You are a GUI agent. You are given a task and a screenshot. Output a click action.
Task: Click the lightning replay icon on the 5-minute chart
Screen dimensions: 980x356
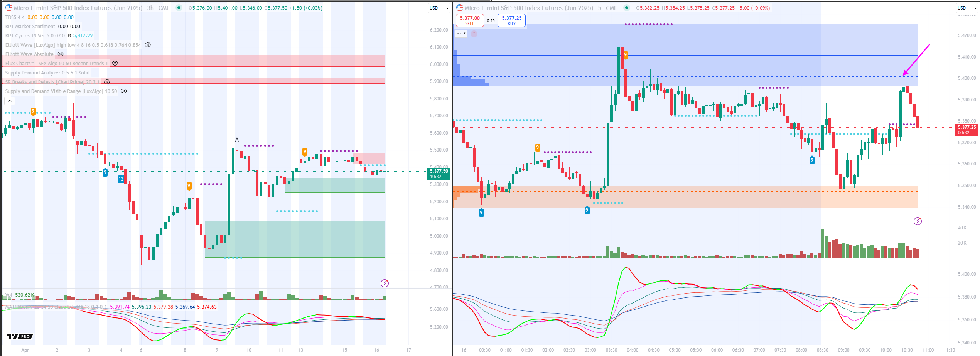pos(918,221)
